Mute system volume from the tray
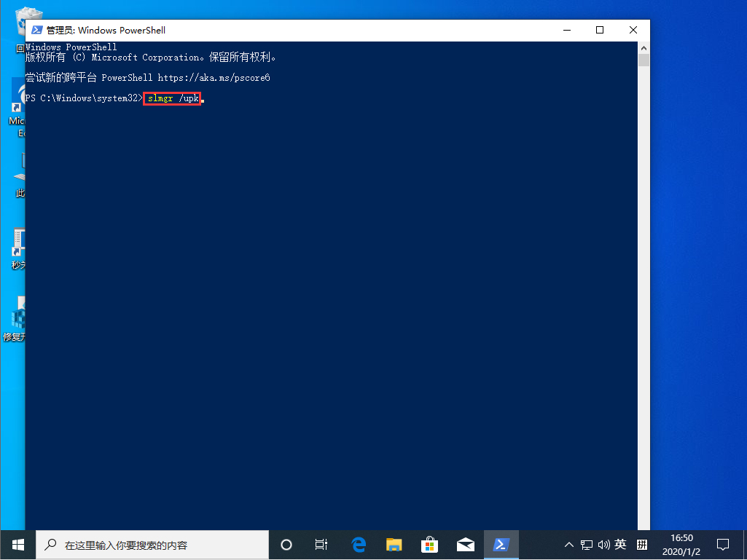This screenshot has height=560, width=747. click(x=604, y=544)
